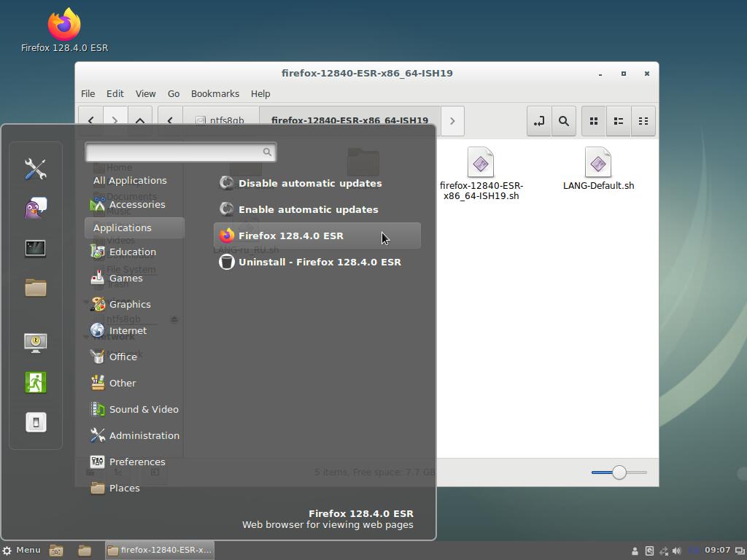Viewport: 747px width, 560px height.
Task: Launch Enable automatic updates entry
Action: (317, 209)
